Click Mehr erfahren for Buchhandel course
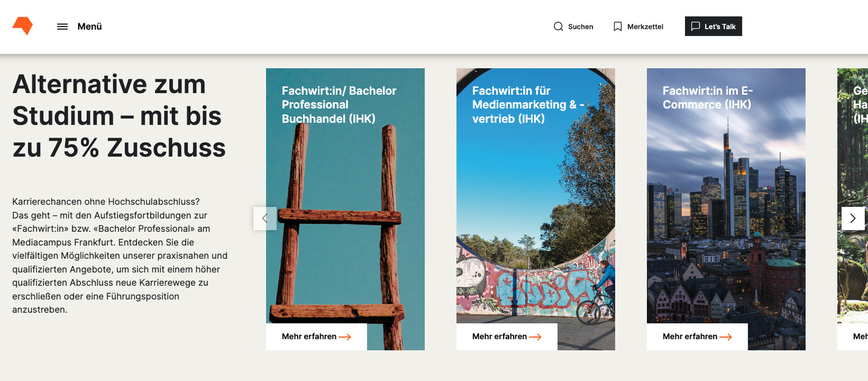 point(309,336)
